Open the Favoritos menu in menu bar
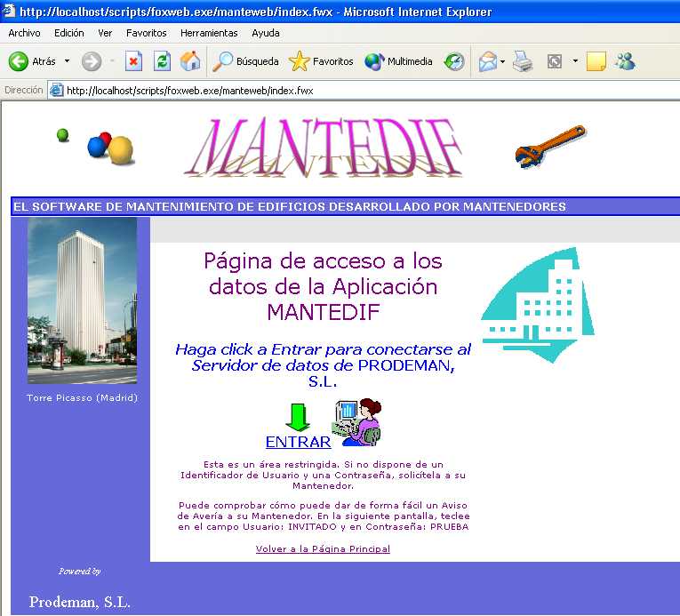 click(x=146, y=33)
